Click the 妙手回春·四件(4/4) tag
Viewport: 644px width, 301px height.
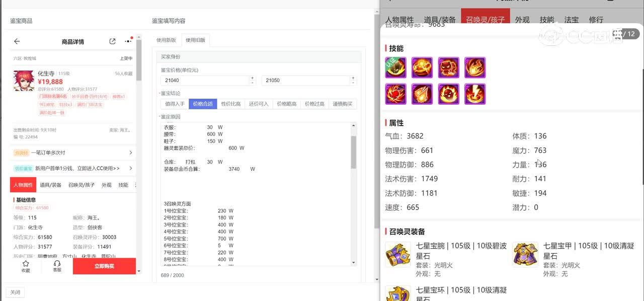tap(90, 96)
